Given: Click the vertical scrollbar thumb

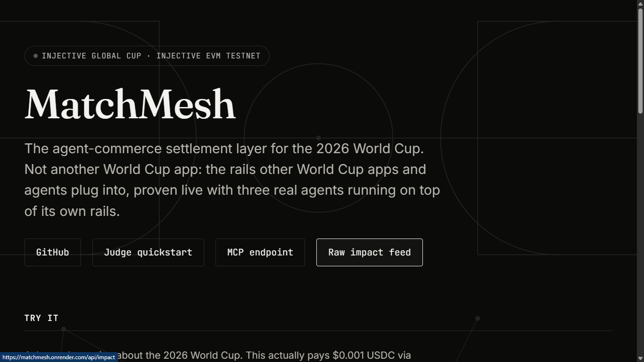Looking at the screenshot, I should (640, 61).
